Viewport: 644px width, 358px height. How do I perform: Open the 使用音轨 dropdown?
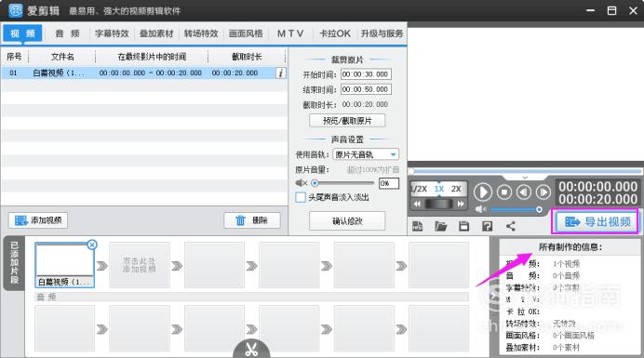click(366, 154)
